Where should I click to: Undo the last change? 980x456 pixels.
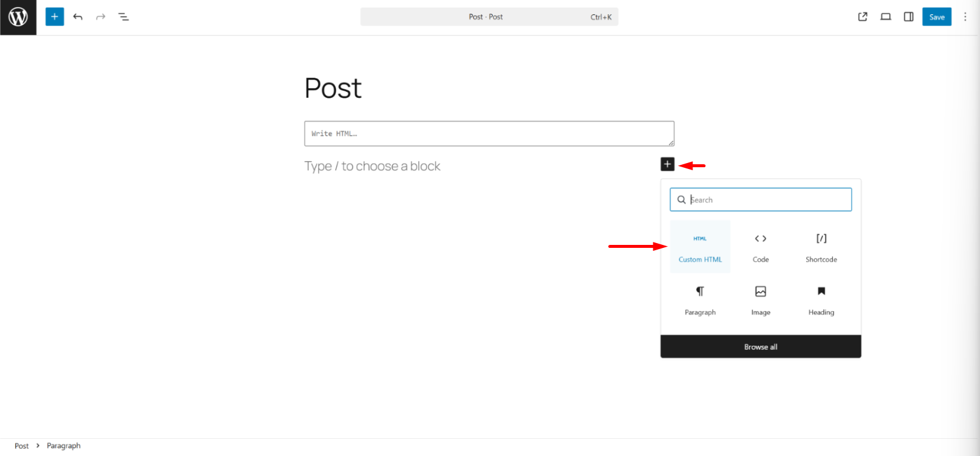pos(78,17)
